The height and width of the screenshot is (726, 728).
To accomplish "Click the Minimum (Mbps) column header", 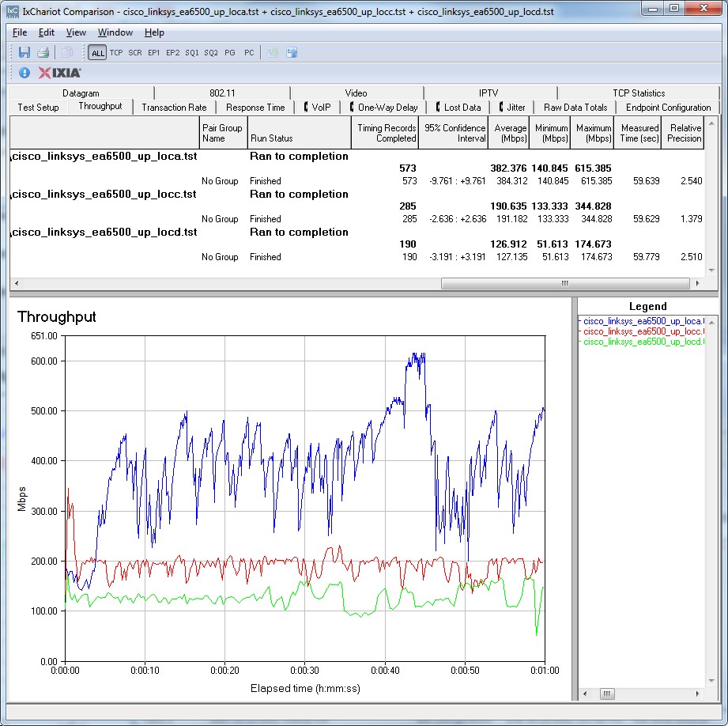I will [549, 133].
